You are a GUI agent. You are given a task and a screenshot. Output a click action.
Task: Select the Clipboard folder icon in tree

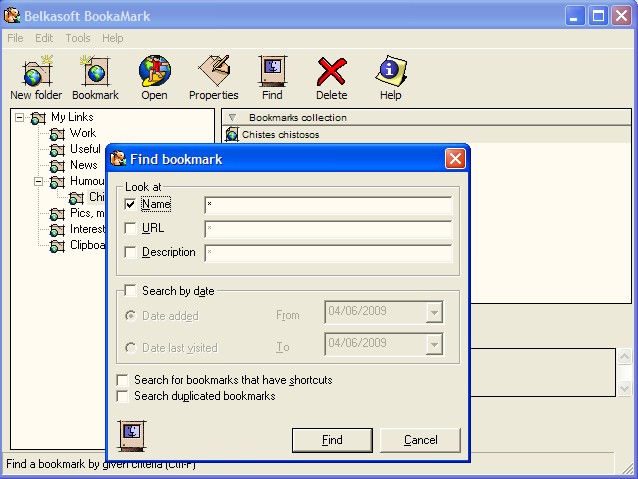click(x=57, y=246)
